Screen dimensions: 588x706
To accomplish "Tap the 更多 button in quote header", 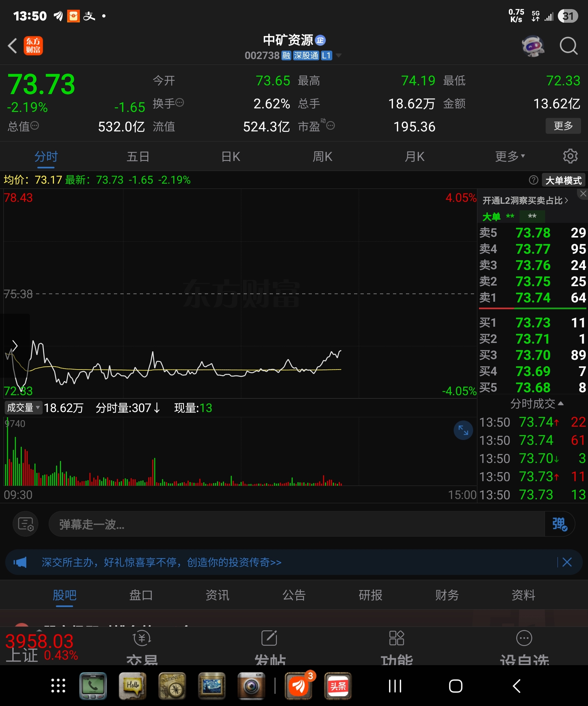I will (563, 126).
